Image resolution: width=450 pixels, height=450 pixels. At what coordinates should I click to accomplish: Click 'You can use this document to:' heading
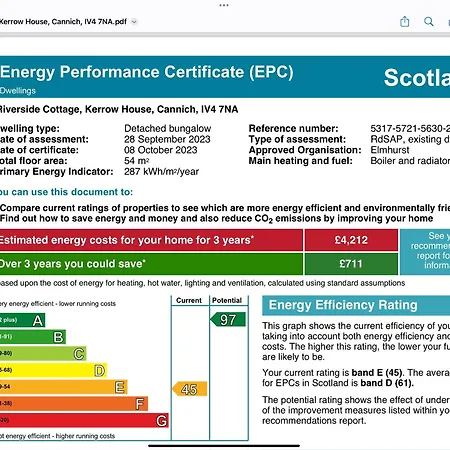point(66,192)
